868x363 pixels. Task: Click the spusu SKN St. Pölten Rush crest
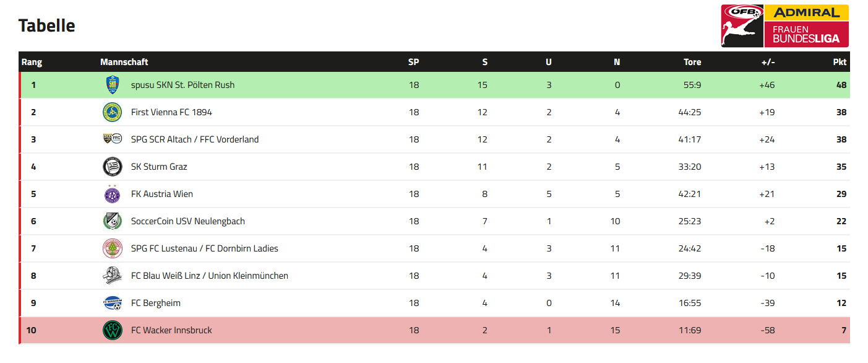click(112, 85)
